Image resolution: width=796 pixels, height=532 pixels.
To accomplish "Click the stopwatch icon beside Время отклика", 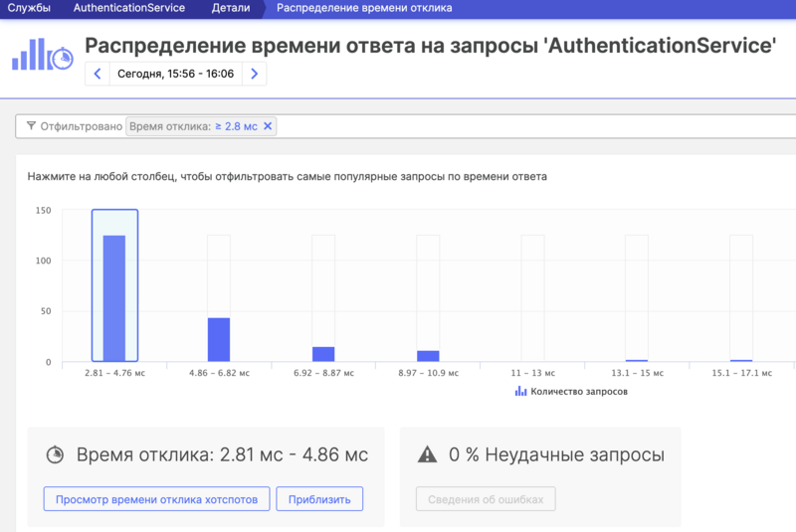I will (55, 454).
